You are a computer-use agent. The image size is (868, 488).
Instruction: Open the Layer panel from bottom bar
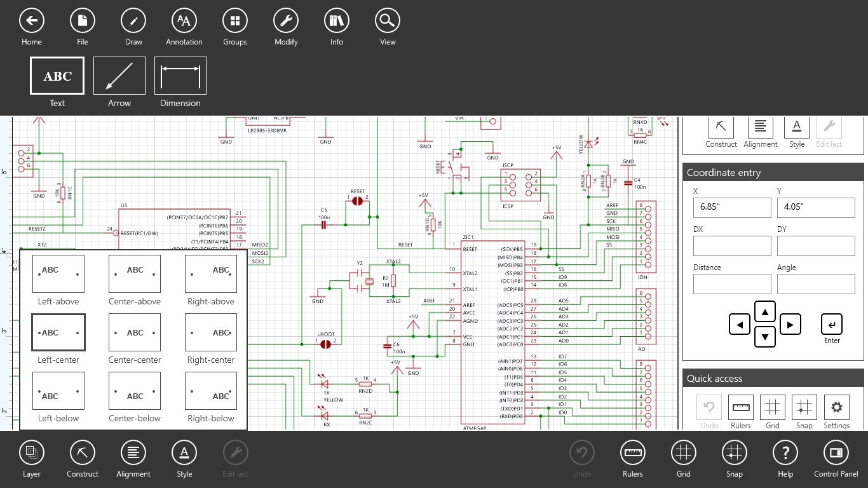click(x=31, y=454)
